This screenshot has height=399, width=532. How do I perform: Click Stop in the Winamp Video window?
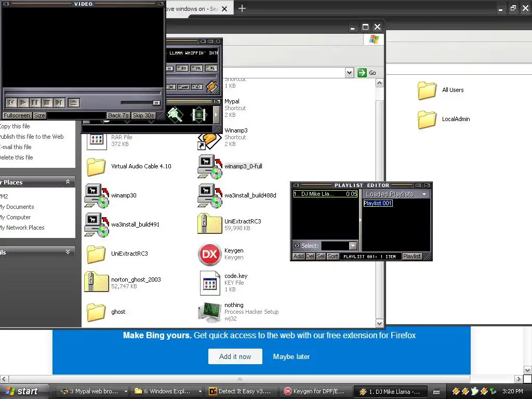point(47,102)
